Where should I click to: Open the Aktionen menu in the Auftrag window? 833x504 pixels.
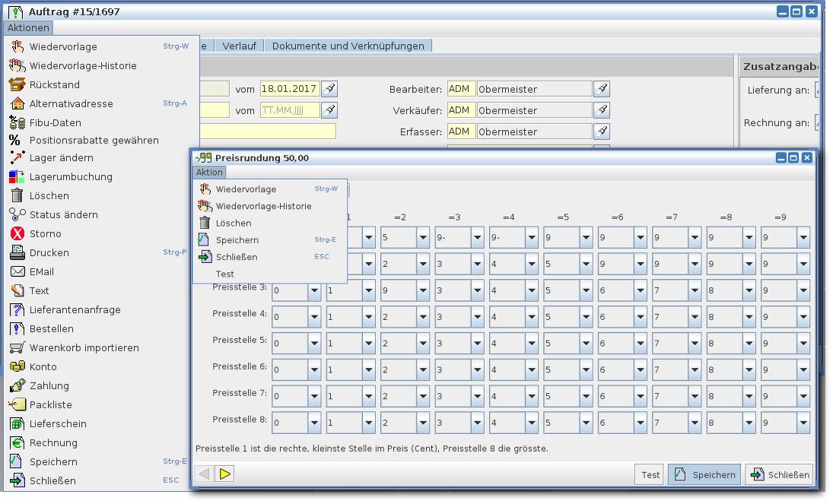[x=28, y=28]
